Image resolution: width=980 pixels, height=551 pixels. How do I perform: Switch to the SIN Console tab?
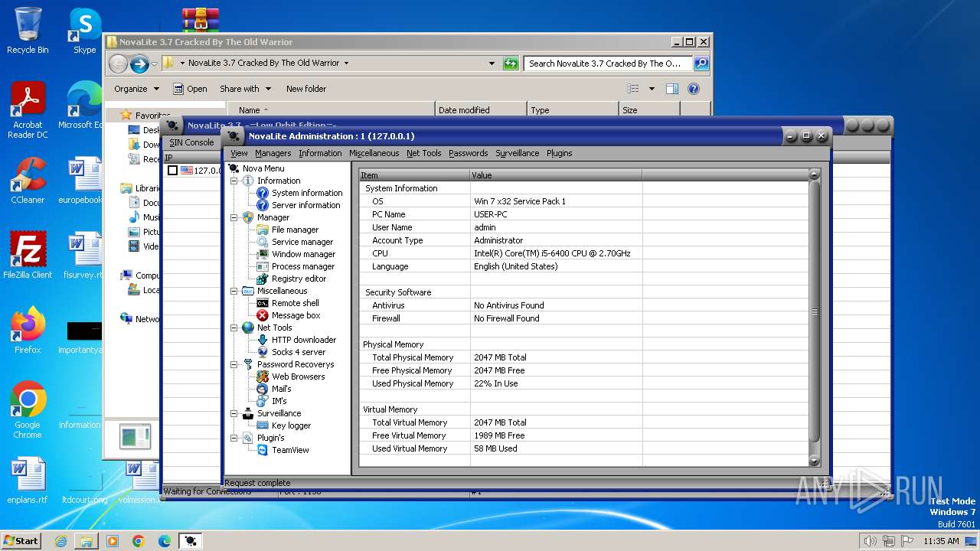(191, 142)
